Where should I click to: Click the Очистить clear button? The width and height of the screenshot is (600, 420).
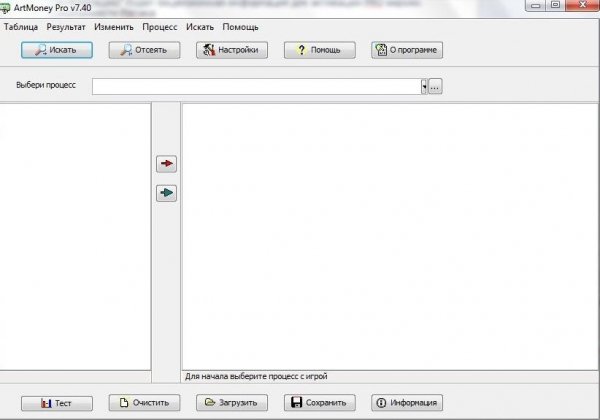click(x=144, y=403)
